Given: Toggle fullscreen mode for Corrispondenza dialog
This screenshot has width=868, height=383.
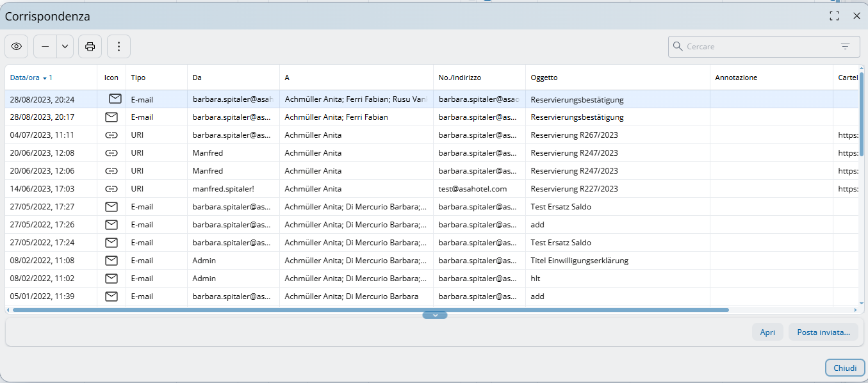Looking at the screenshot, I should pyautogui.click(x=834, y=16).
